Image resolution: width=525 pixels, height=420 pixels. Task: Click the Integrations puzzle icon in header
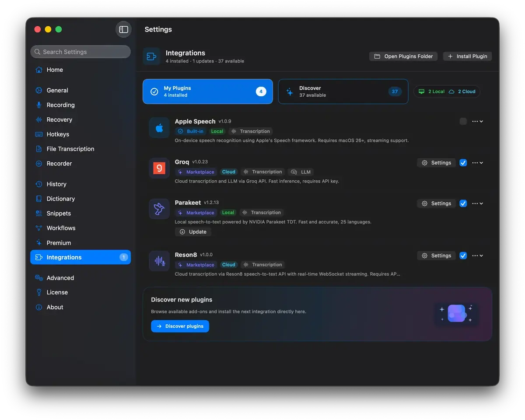coord(151,56)
